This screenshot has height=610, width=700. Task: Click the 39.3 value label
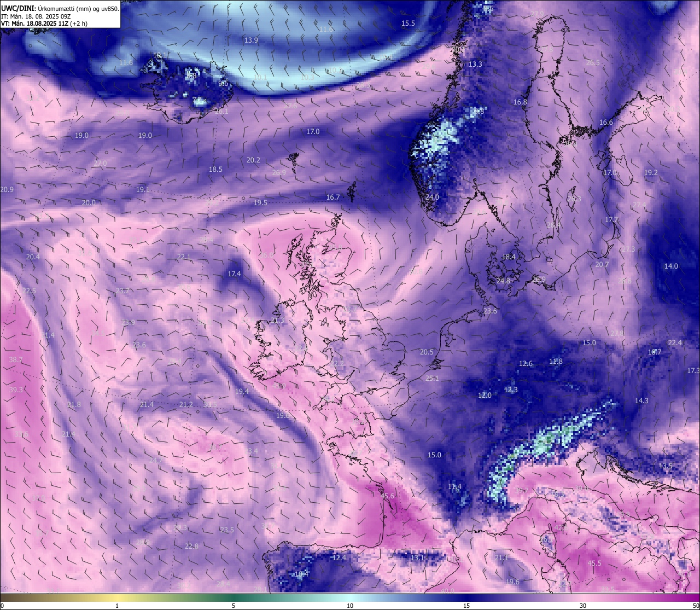pyautogui.click(x=16, y=390)
